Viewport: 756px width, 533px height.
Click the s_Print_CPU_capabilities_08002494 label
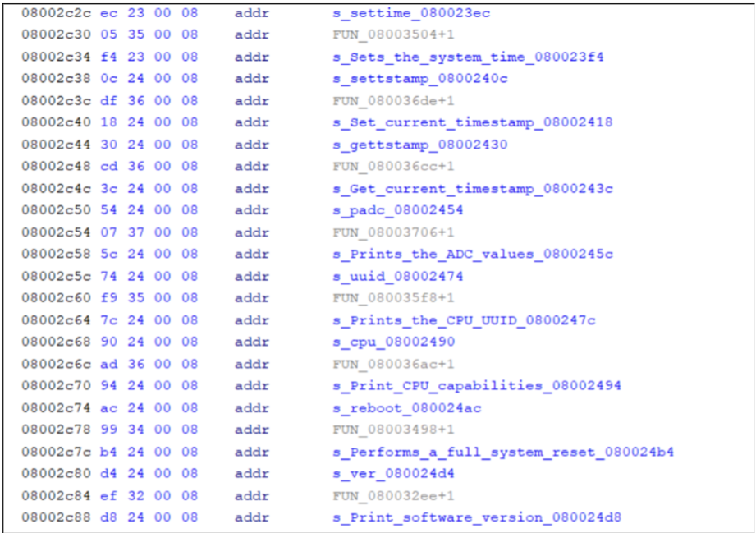(476, 385)
